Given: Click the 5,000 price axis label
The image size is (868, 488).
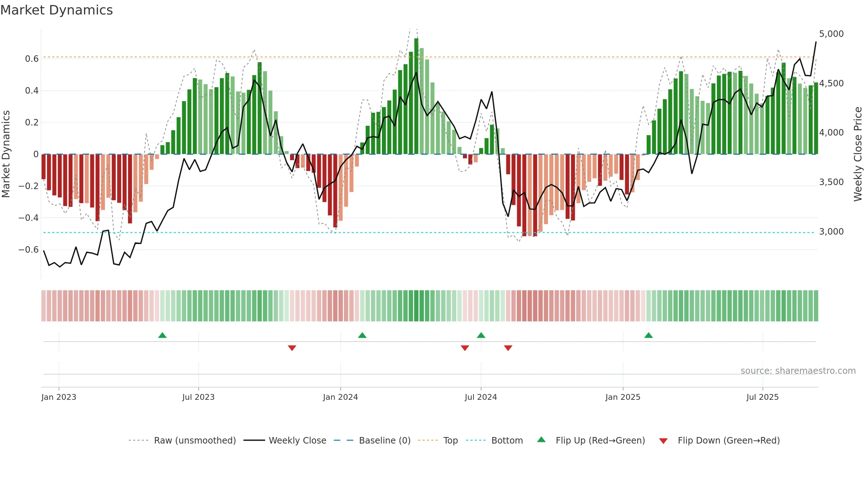Looking at the screenshot, I should click(x=831, y=34).
